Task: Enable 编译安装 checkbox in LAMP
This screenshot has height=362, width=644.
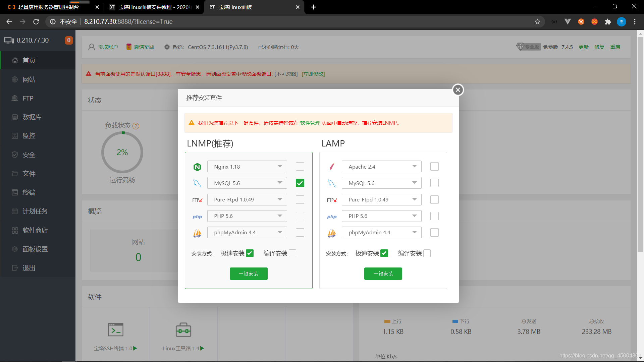Action: 427,253
